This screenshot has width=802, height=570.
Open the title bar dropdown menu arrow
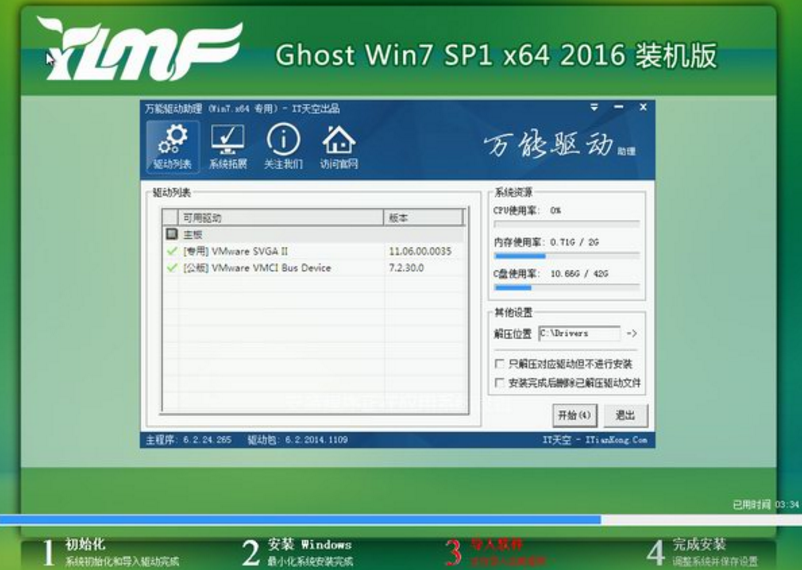pyautogui.click(x=594, y=107)
